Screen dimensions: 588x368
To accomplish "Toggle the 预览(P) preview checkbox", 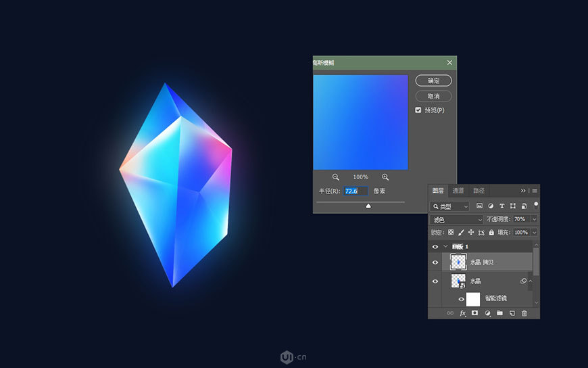I will [x=418, y=110].
